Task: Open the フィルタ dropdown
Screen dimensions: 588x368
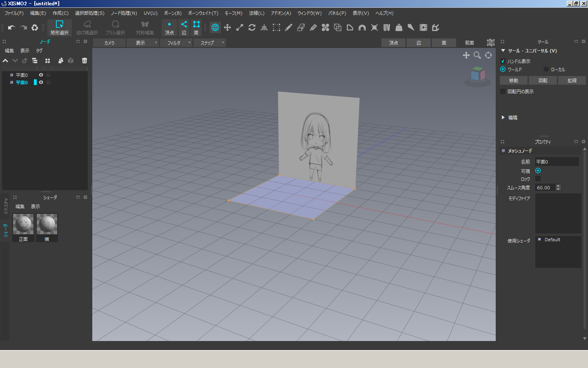Action: pos(176,43)
